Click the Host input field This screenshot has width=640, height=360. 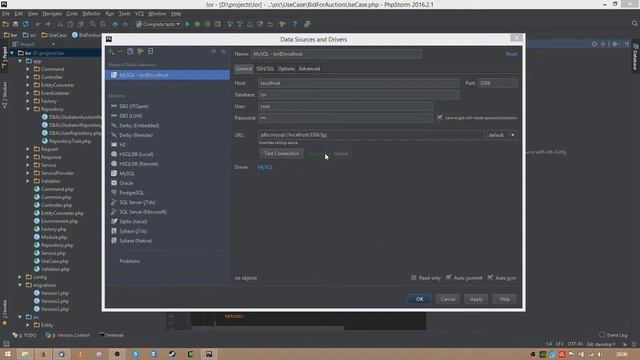click(x=358, y=83)
